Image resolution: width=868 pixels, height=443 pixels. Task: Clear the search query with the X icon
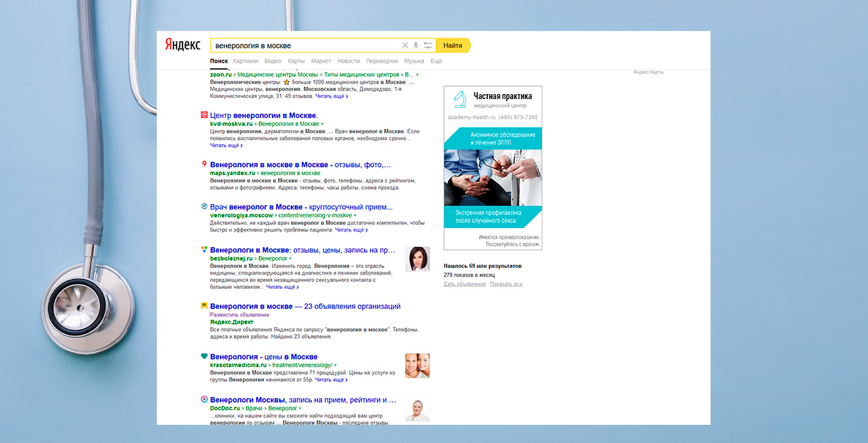[x=405, y=46]
